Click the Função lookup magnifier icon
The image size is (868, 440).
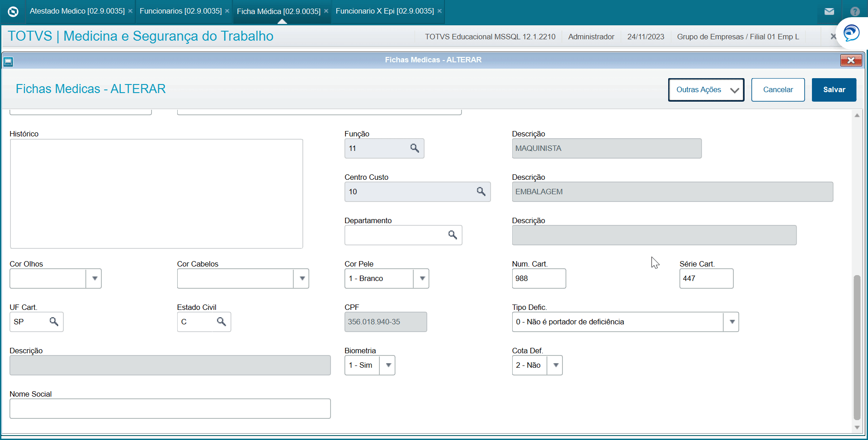point(415,148)
